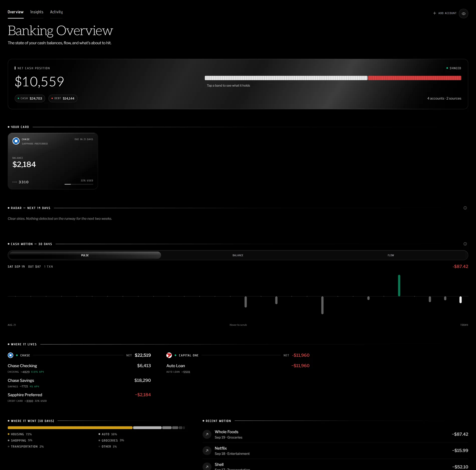Viewport: 476px width, 470px height.
Task: Open the Chase Savings account row
Action: pos(79,383)
